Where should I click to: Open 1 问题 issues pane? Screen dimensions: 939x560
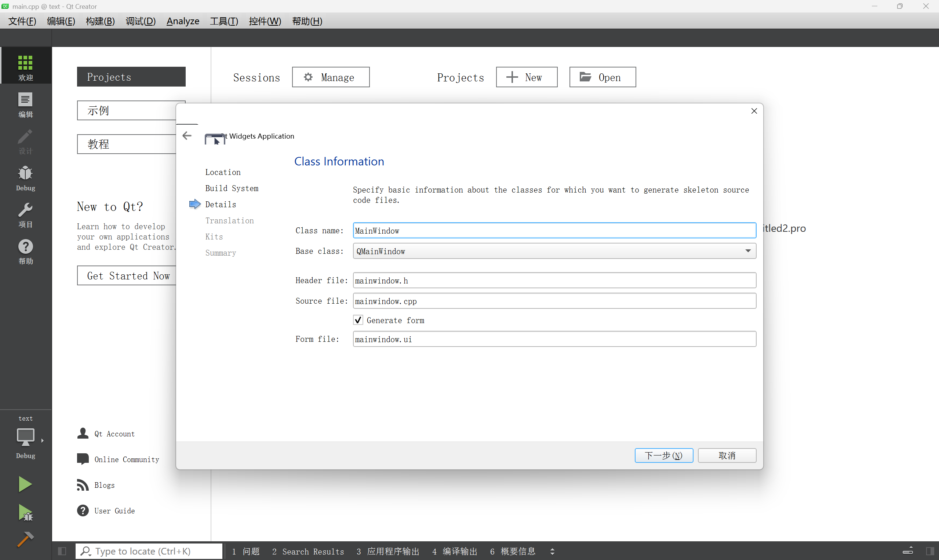[x=246, y=551]
